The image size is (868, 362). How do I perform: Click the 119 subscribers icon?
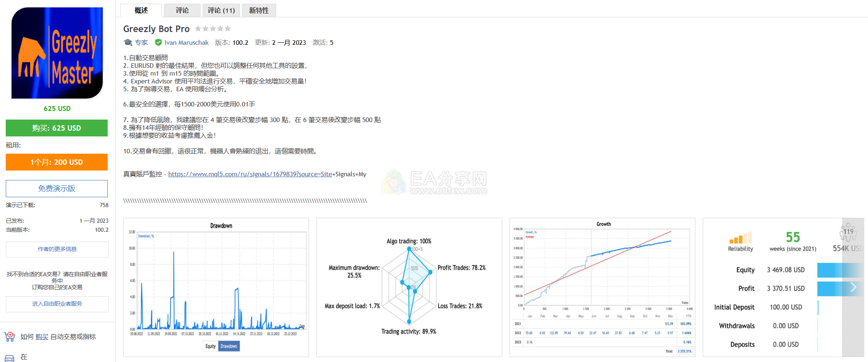click(848, 232)
